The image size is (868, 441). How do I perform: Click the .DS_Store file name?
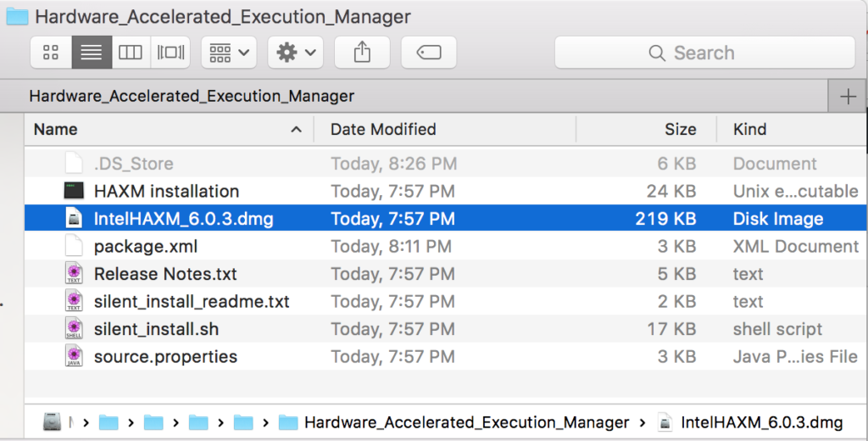click(133, 164)
